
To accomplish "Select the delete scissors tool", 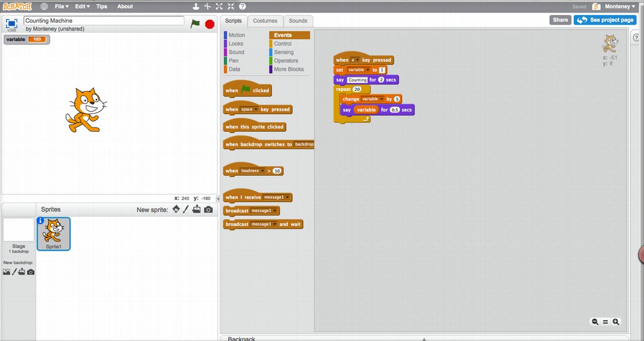I will coord(208,7).
